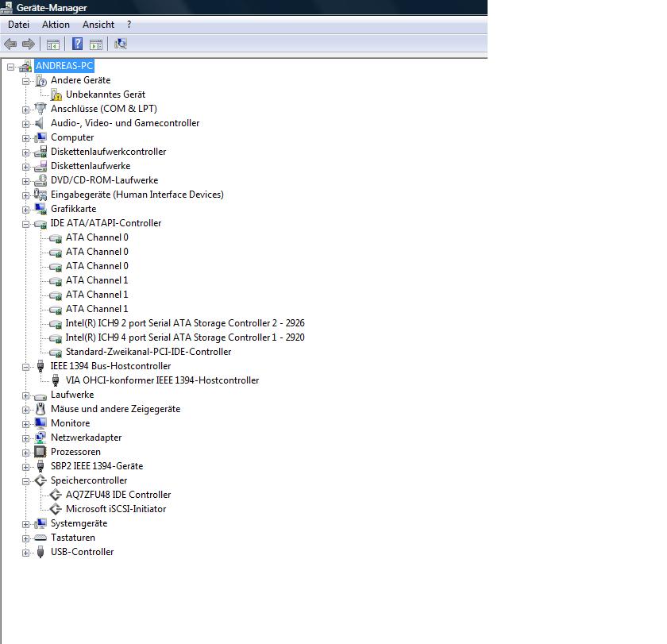Click the Audio speaker icon
Viewport: 667px width, 644px height.
pos(40,123)
